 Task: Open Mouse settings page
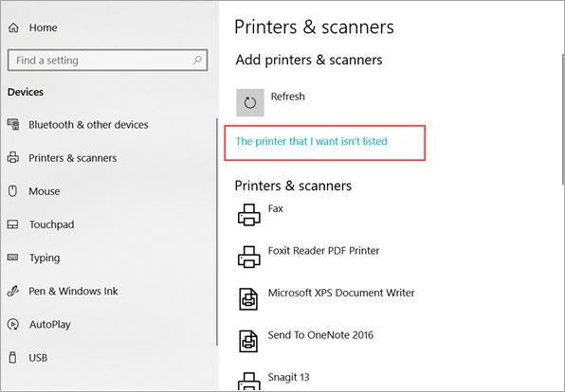point(45,191)
